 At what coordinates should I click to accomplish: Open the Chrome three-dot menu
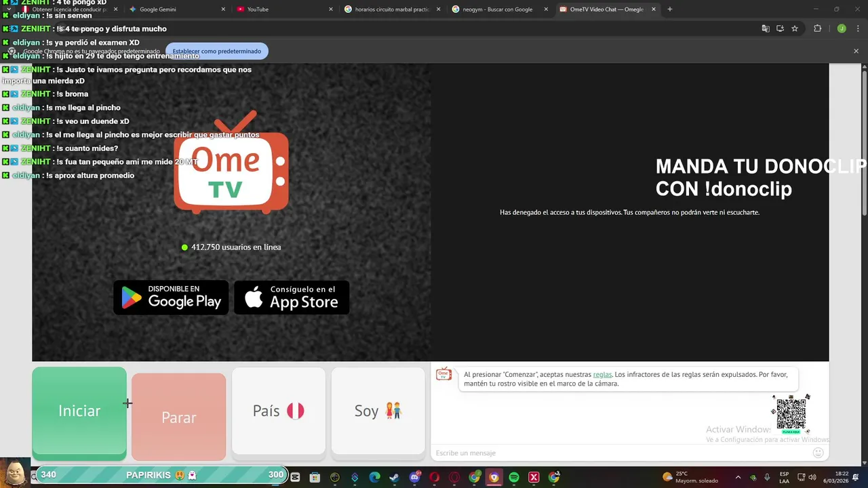tap(856, 28)
